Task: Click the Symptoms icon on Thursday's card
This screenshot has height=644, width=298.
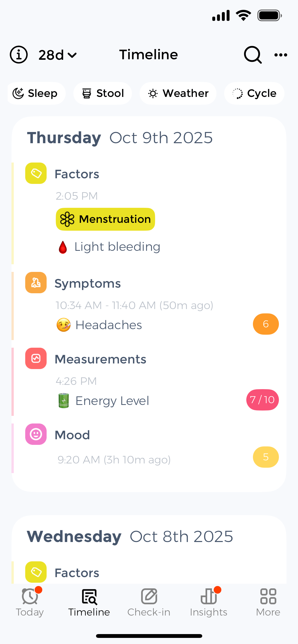Action: click(36, 282)
